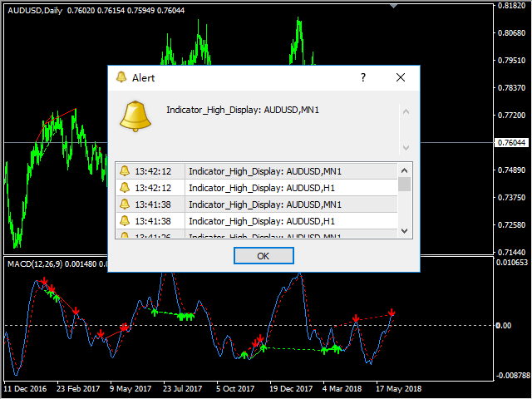Click bell icon of 13:41:38 H1 alert row
532x399 pixels.
pos(125,221)
